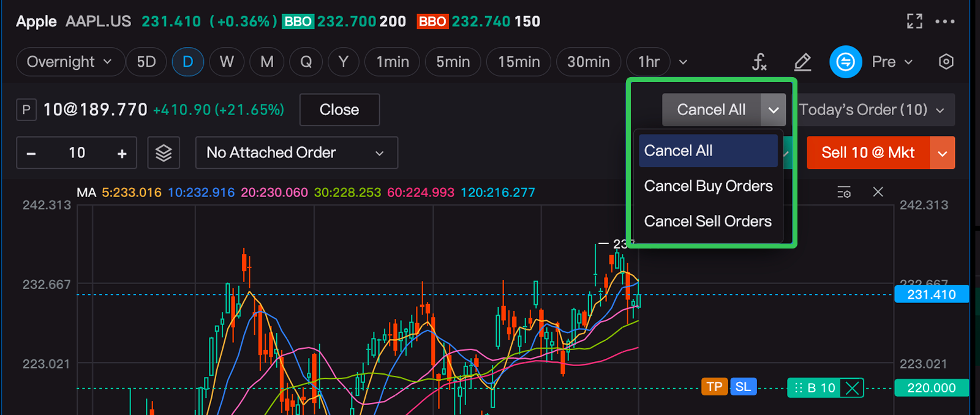The width and height of the screenshot is (980, 415).
Task: Choose Cancel Sell Orders from menu
Action: point(707,222)
